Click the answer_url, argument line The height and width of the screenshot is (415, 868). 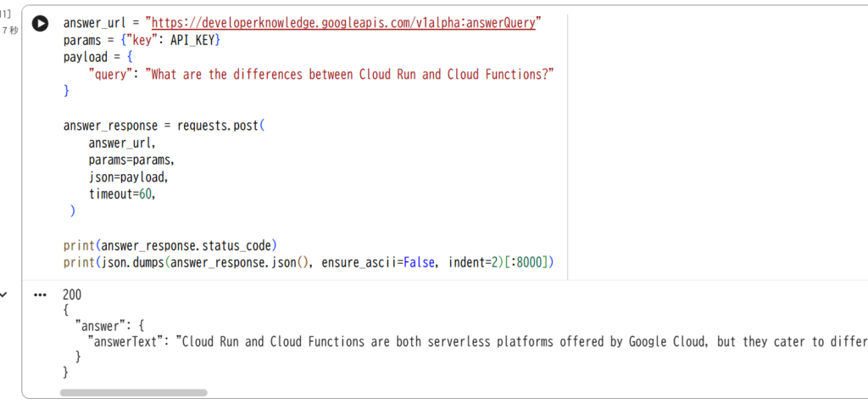coord(122,143)
